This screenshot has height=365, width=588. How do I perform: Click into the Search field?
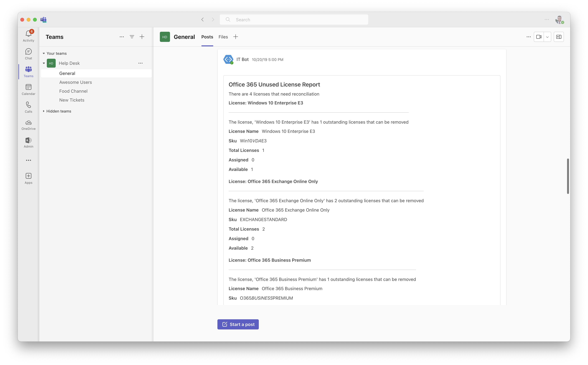(x=294, y=20)
